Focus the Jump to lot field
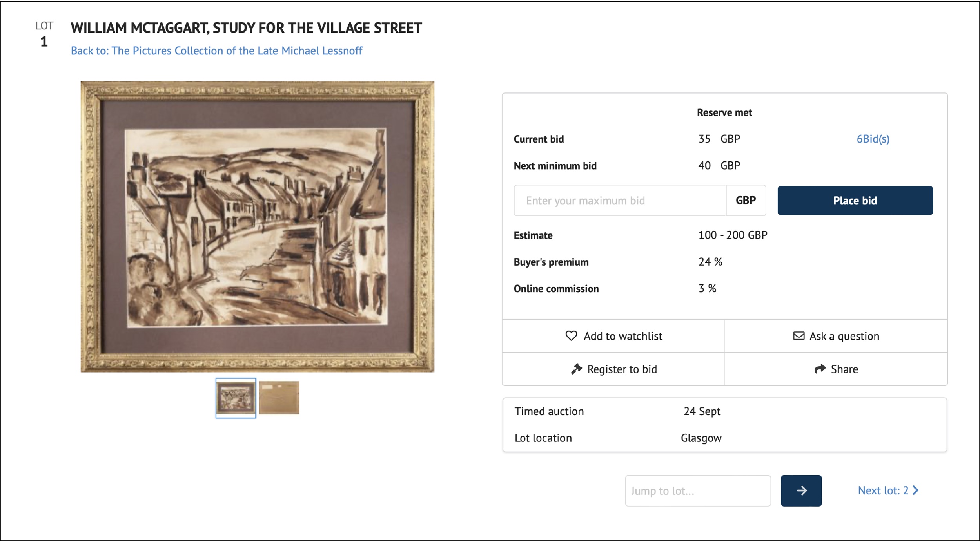980x541 pixels. [x=697, y=490]
